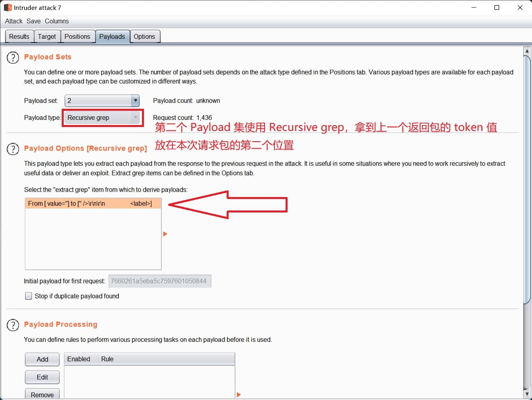
Task: Click the Edit rule button
Action: coord(42,377)
